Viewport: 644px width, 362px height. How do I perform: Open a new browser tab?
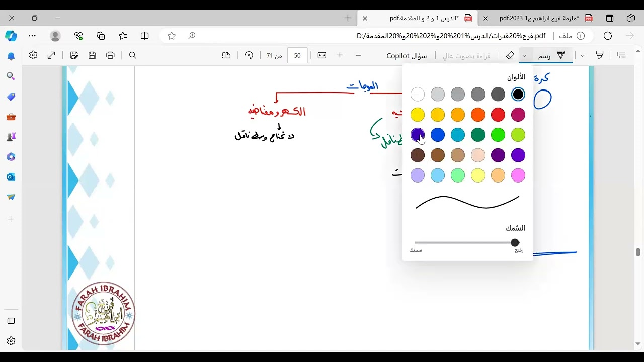coord(348,18)
